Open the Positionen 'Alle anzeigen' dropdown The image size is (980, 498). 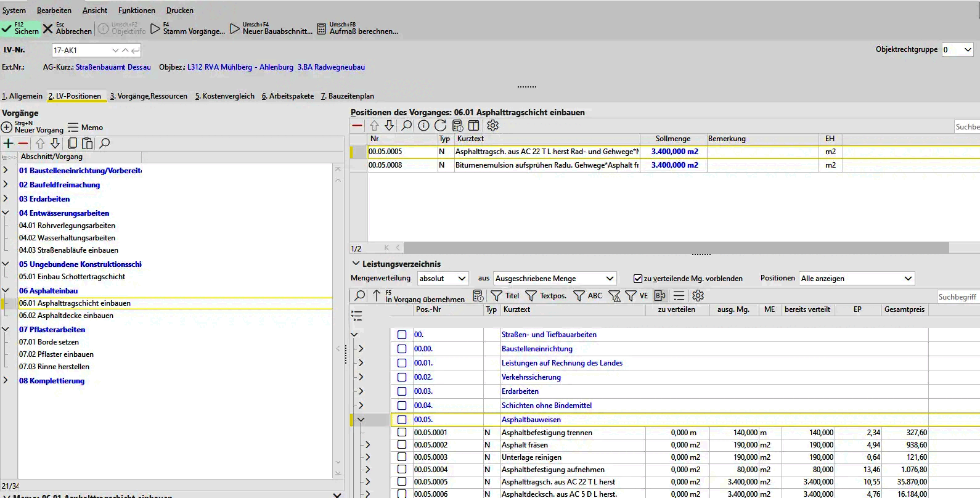856,279
